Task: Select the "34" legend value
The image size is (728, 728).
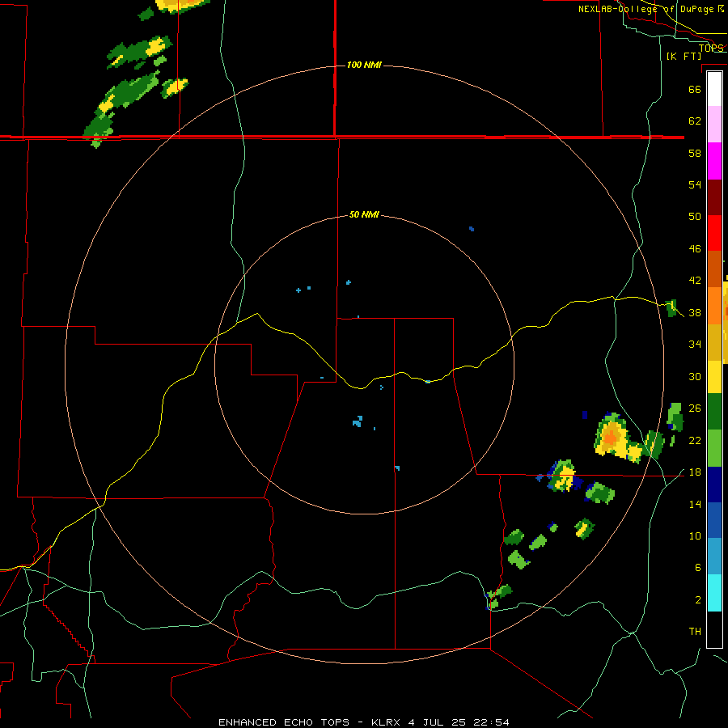Action: point(695,345)
